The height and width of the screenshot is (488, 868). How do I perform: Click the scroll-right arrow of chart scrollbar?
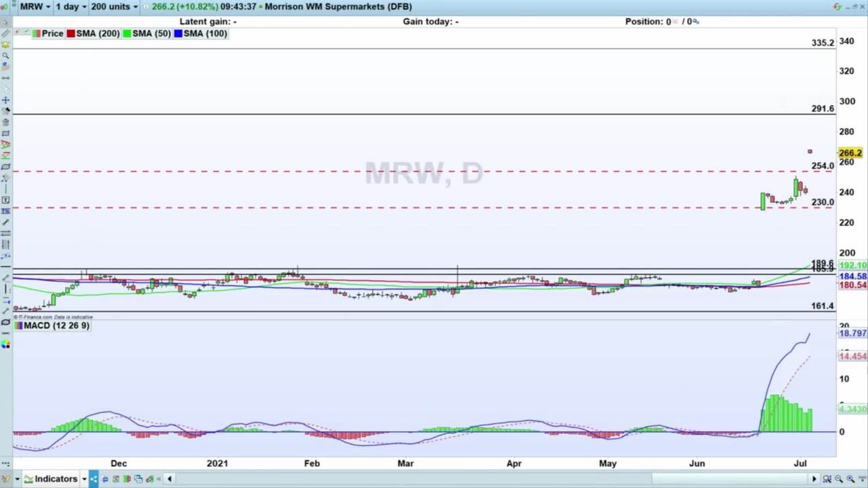click(814, 479)
